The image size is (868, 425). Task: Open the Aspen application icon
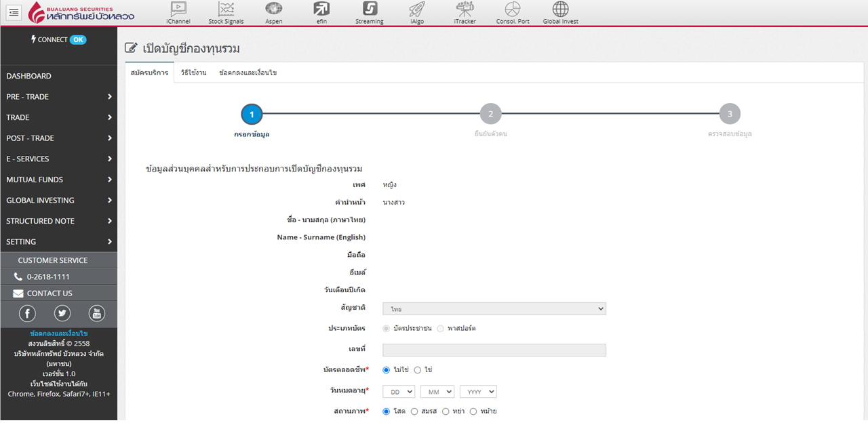[273, 9]
